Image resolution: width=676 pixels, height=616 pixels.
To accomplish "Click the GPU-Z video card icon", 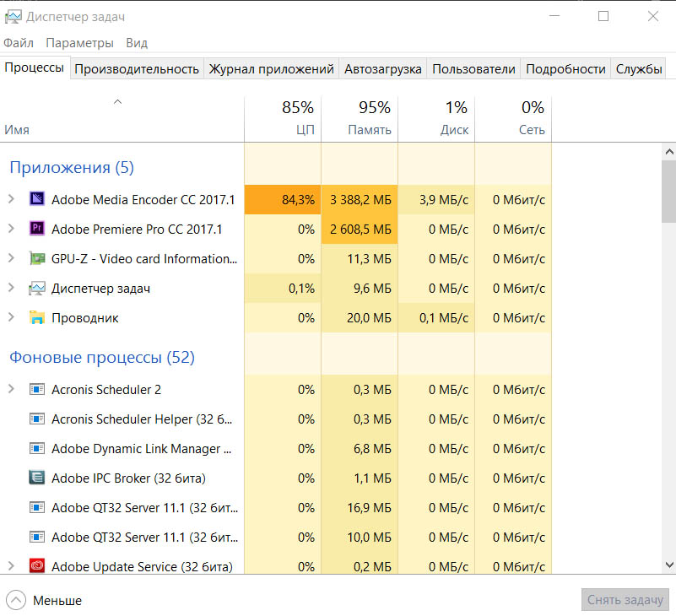I will 37,258.
